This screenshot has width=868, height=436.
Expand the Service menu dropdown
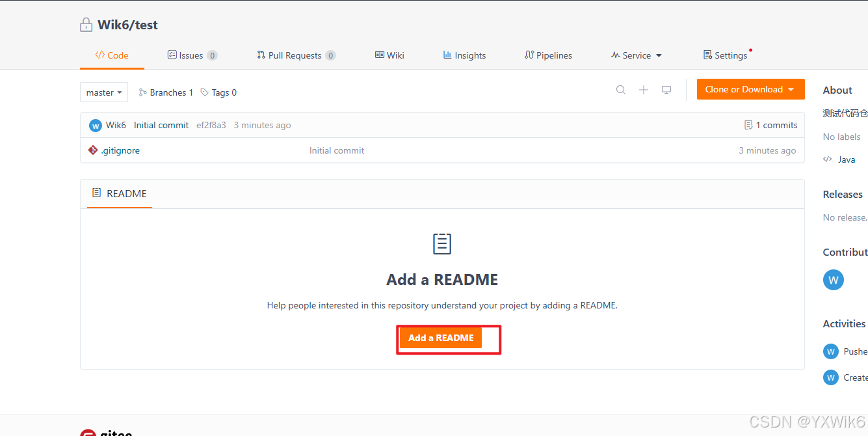[637, 55]
